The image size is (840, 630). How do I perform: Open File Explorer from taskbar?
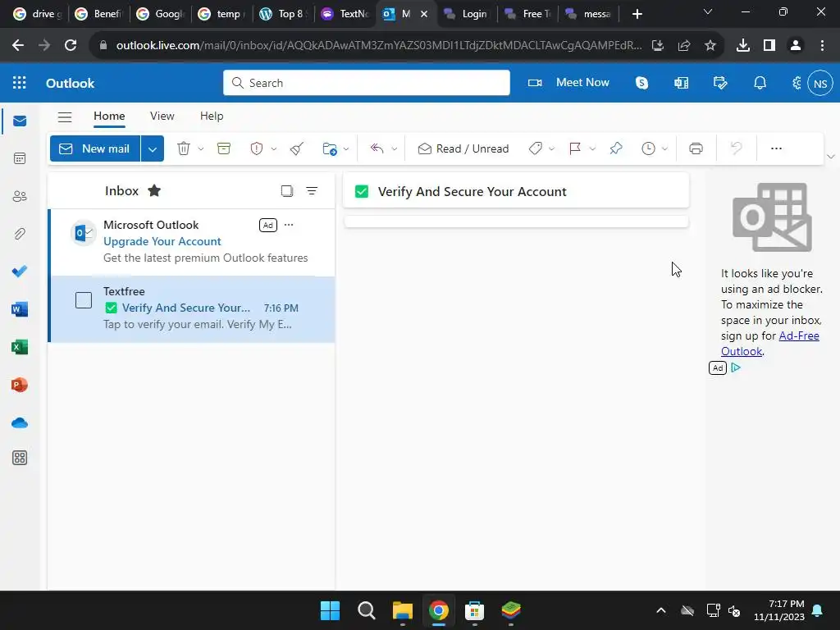click(x=402, y=610)
